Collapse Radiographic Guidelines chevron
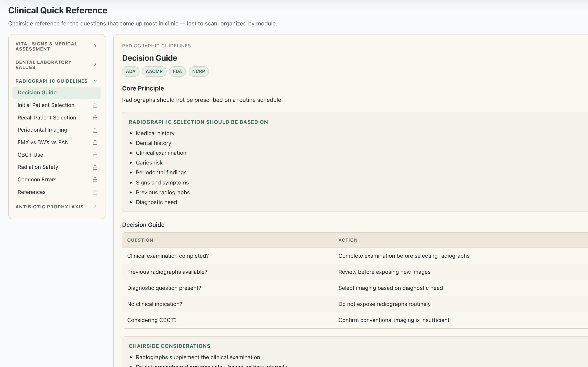This screenshot has width=588, height=367. pyautogui.click(x=95, y=81)
